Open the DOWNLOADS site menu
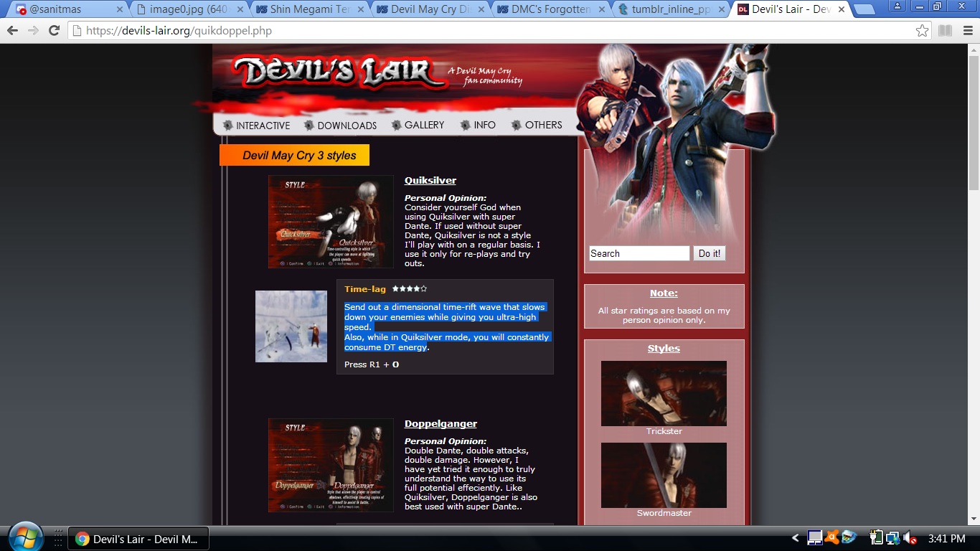 (341, 126)
